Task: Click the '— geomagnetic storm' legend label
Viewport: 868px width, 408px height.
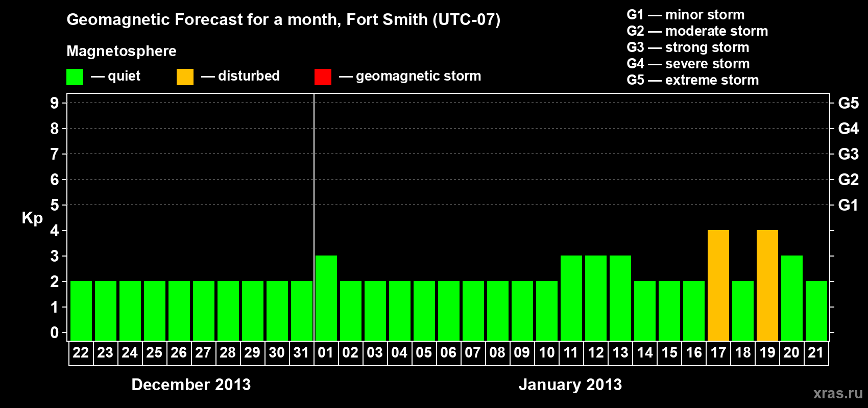Action: click(x=410, y=76)
